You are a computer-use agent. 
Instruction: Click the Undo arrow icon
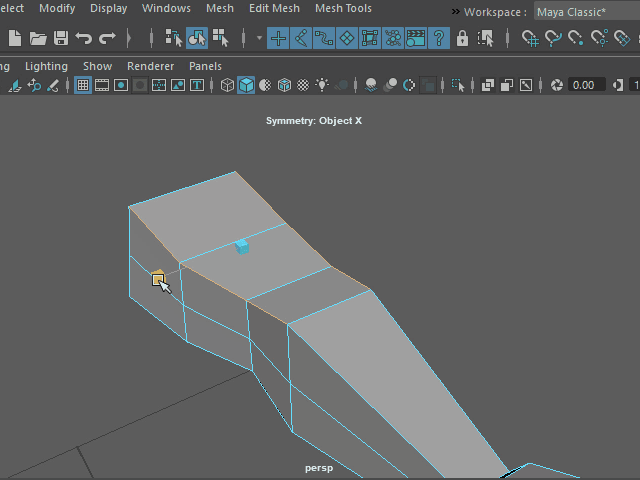pos(84,38)
